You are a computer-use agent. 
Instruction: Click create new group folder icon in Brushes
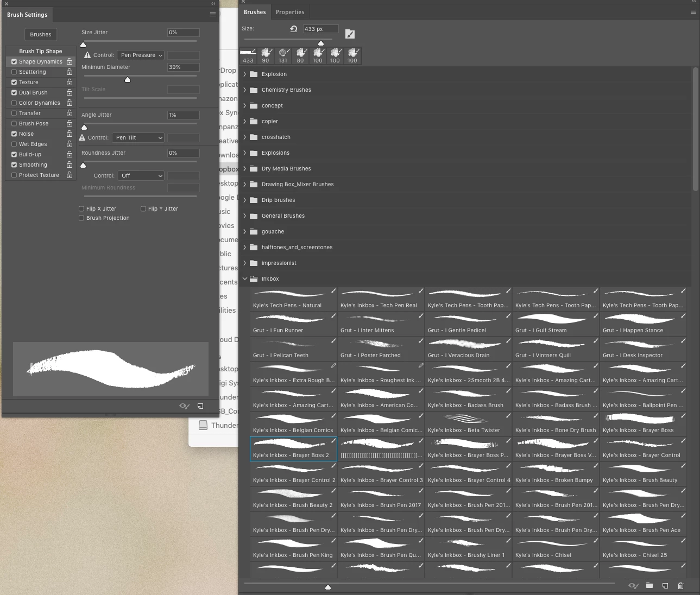click(649, 586)
